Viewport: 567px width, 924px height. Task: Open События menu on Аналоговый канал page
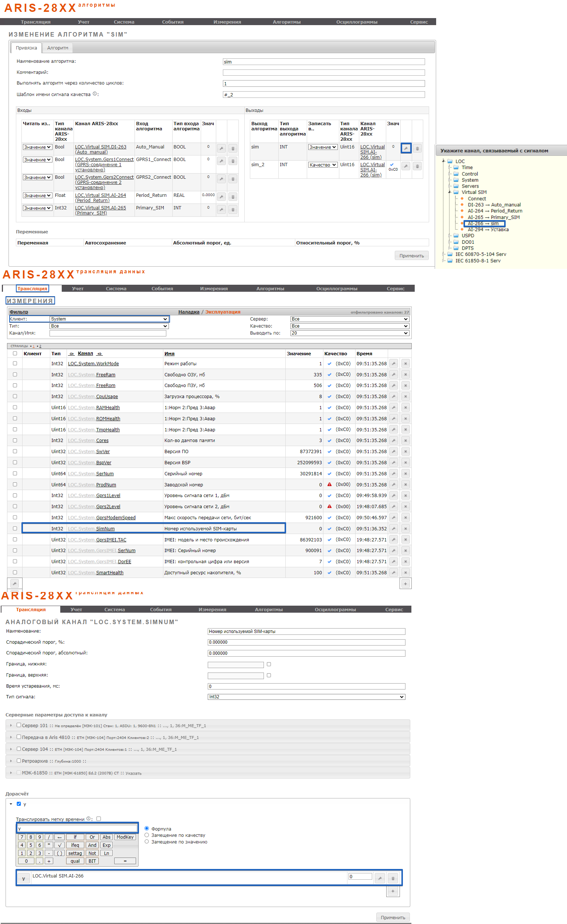point(161,610)
